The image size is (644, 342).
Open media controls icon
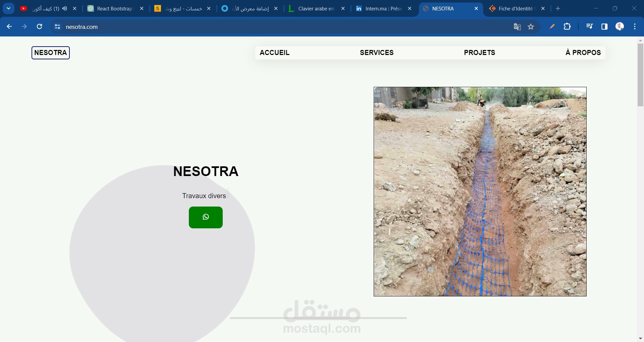click(589, 26)
